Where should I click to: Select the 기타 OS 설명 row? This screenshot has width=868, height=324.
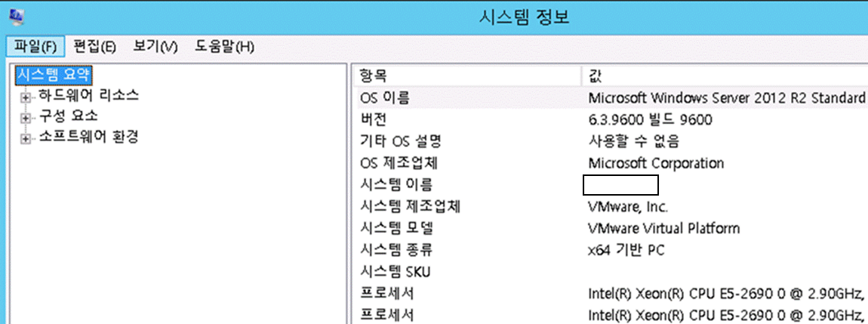611,141
